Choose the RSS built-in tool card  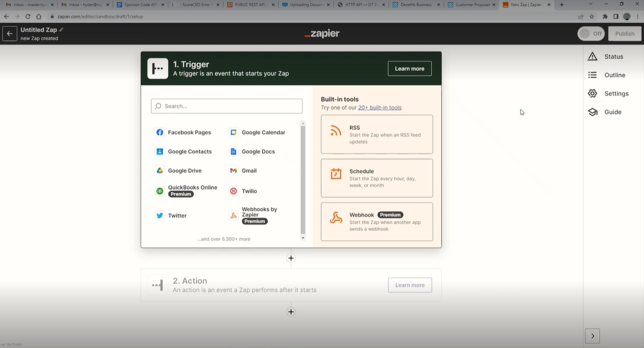point(377,134)
